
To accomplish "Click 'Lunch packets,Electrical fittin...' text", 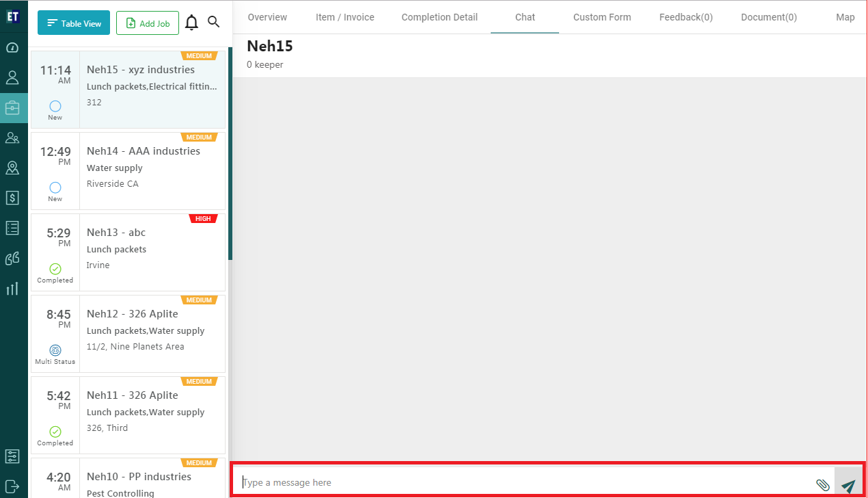I will coord(152,87).
